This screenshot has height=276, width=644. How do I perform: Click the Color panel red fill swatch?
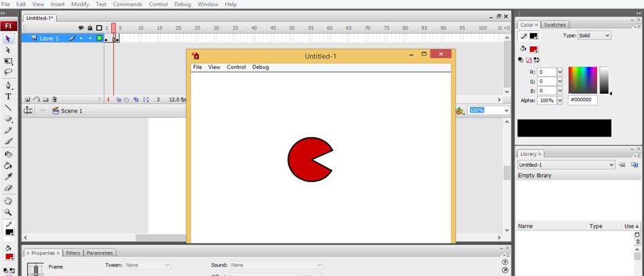tap(533, 49)
